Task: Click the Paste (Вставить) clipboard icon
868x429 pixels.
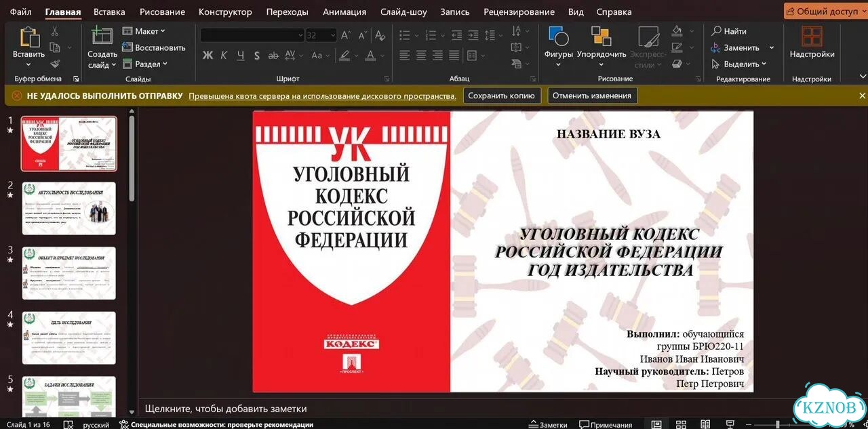Action: pos(29,38)
